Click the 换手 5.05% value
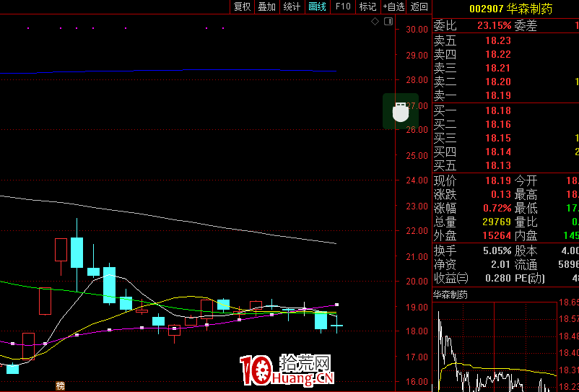Screen dimensions: 579x392 point(497,251)
